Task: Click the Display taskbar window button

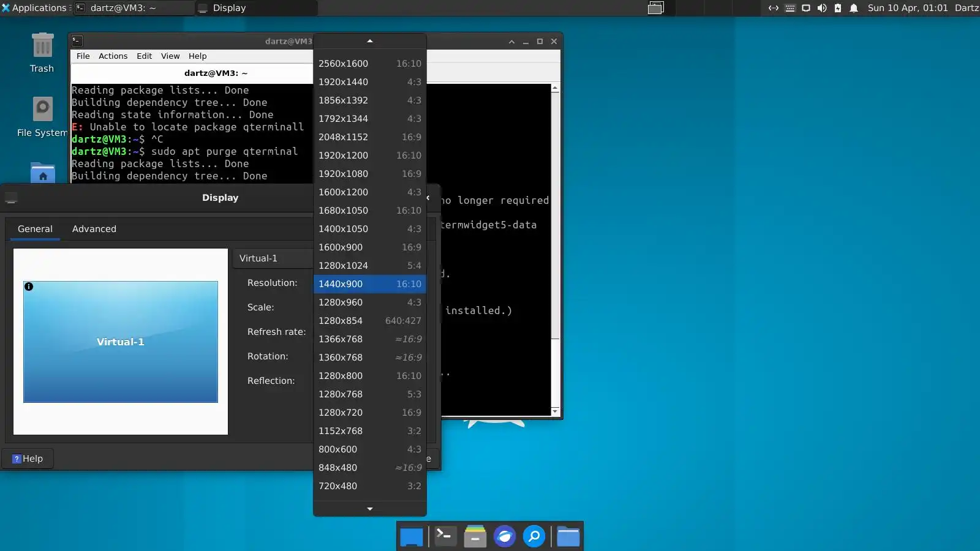Action: [x=256, y=8]
